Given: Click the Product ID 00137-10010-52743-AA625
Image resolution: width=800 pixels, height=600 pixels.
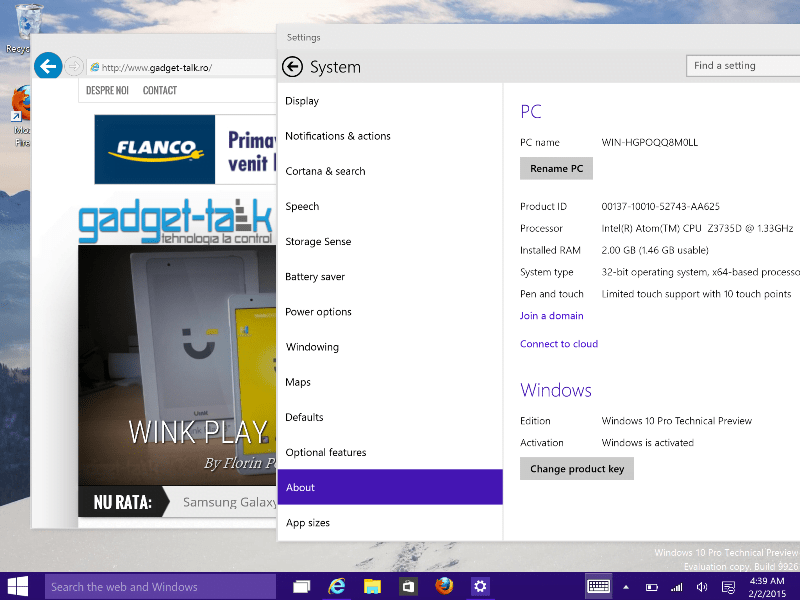Looking at the screenshot, I should coord(660,207).
